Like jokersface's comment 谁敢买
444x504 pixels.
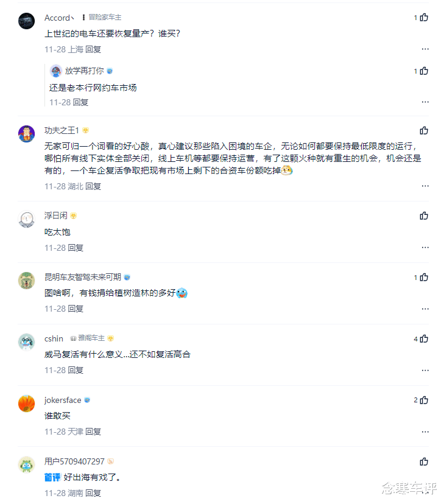pyautogui.click(x=424, y=401)
